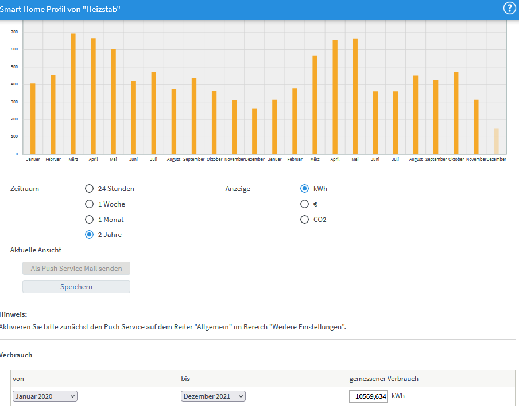This screenshot has width=519, height=420.
Task: Select the 24 Stunden time range
Action: (x=89, y=189)
